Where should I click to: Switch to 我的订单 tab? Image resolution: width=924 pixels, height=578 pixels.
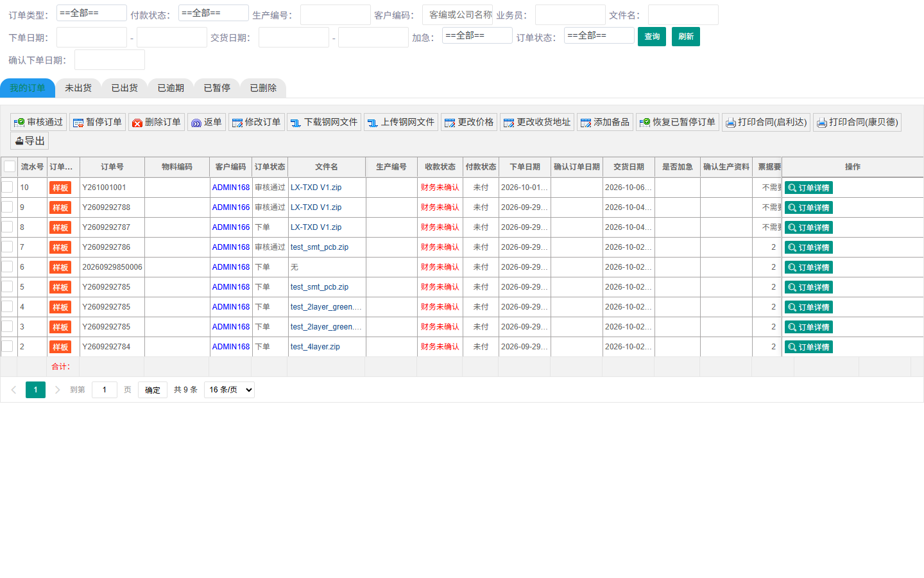[x=28, y=88]
